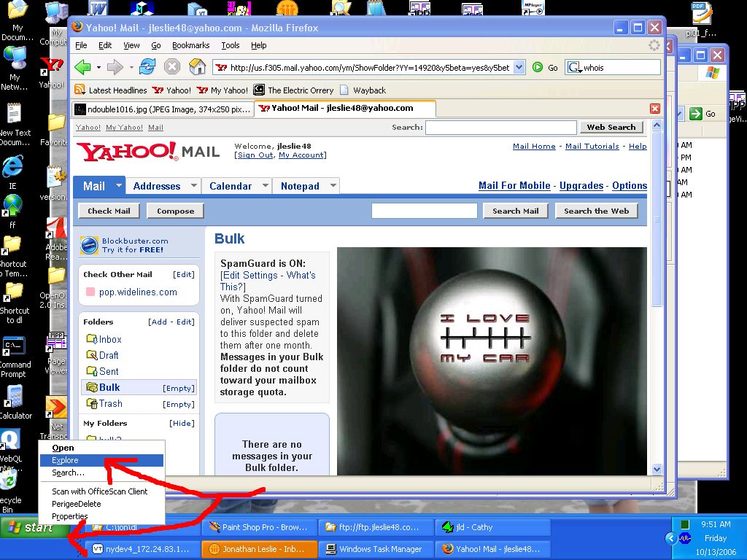Click the Check Mail button
The width and height of the screenshot is (747, 560).
pos(109,211)
